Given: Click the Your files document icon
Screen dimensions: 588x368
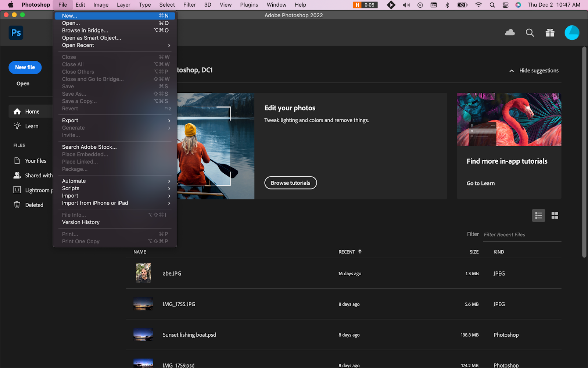Looking at the screenshot, I should pyautogui.click(x=17, y=161).
